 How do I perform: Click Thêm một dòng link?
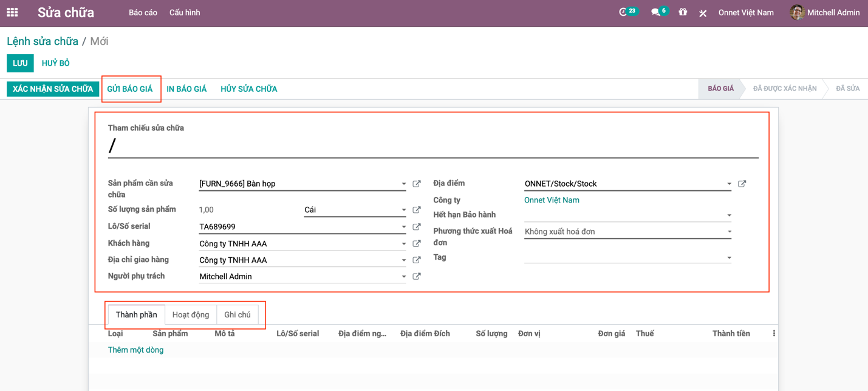tap(135, 350)
